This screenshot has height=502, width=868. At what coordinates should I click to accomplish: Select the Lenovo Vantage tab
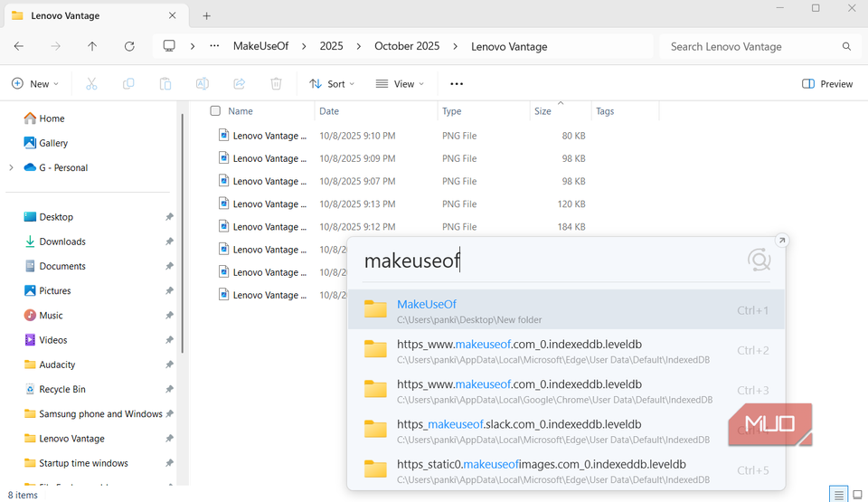[x=97, y=15]
